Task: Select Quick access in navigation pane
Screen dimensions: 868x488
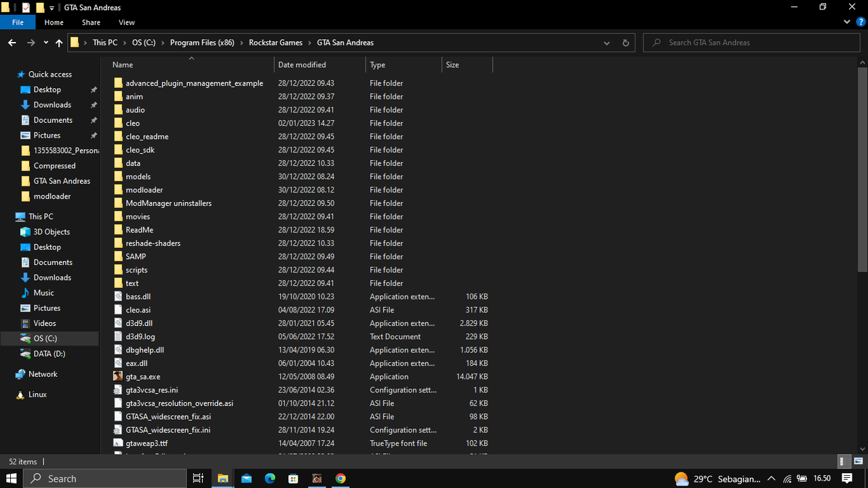Action: (44, 75)
